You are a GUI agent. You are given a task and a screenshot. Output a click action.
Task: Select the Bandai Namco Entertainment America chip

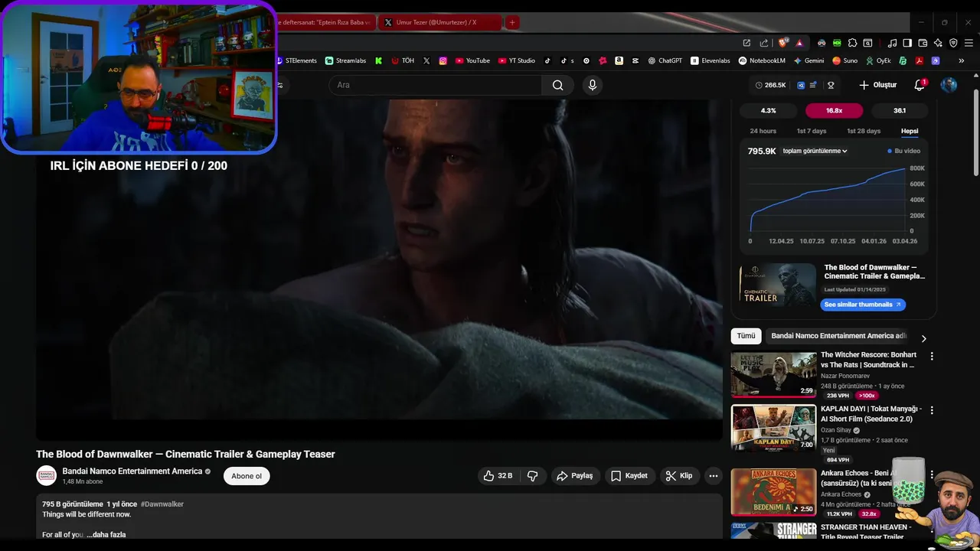[838, 336]
